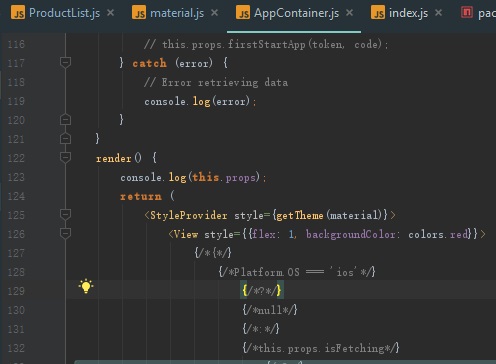The image size is (496, 364).
Task: Click the backgroundColor property
Action: 351,234
